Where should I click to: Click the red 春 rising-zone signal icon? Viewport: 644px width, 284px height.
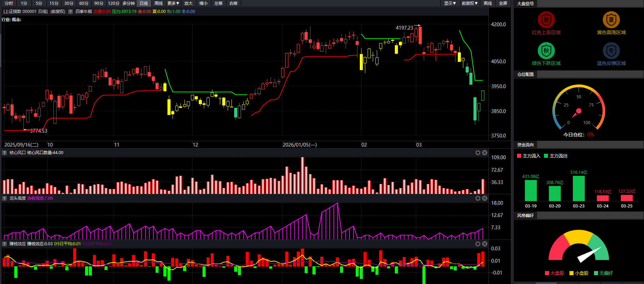click(x=546, y=20)
